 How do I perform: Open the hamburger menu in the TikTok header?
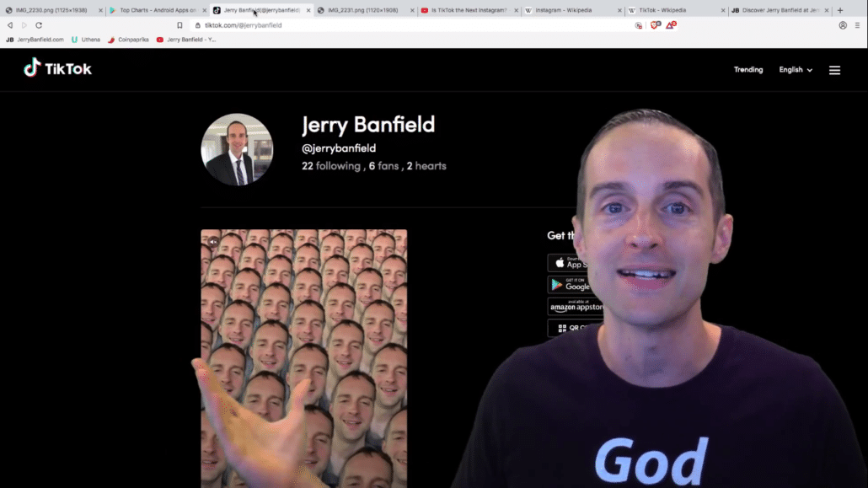pos(834,70)
